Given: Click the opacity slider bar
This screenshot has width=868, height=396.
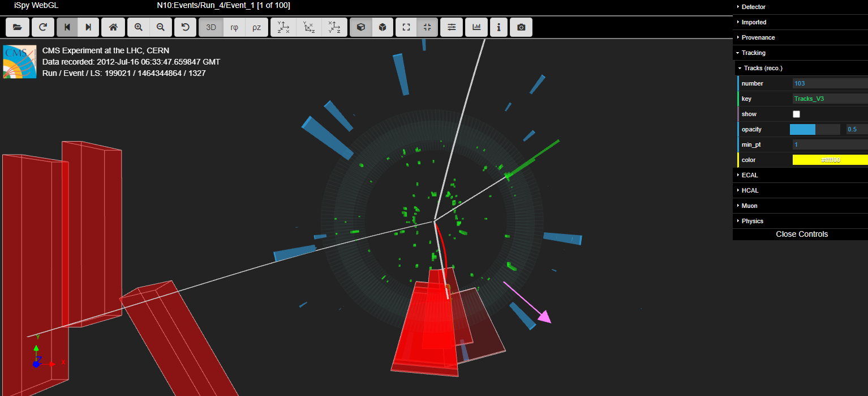Looking at the screenshot, I should pyautogui.click(x=814, y=129).
